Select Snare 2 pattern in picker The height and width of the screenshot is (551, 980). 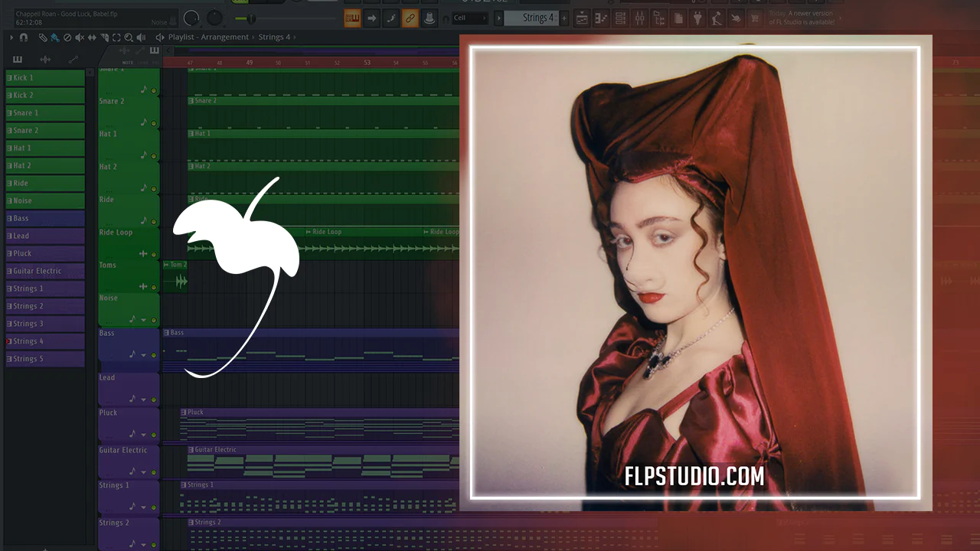click(x=45, y=130)
